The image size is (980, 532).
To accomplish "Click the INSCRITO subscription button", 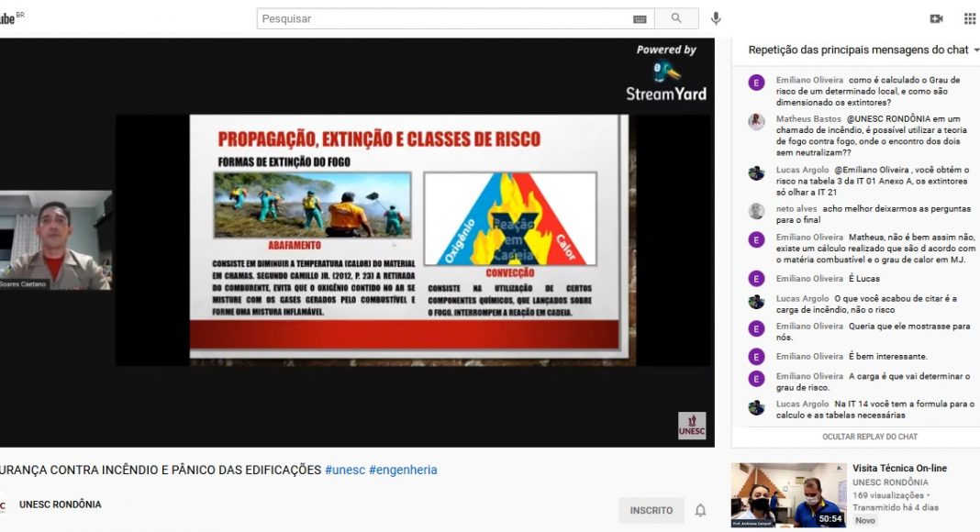I will coord(651,510).
